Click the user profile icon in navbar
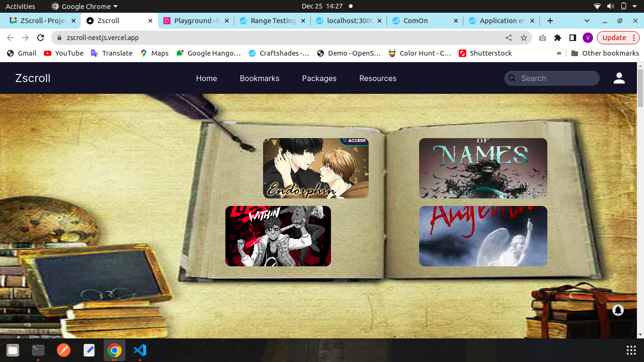The image size is (644, 362). pos(619,78)
